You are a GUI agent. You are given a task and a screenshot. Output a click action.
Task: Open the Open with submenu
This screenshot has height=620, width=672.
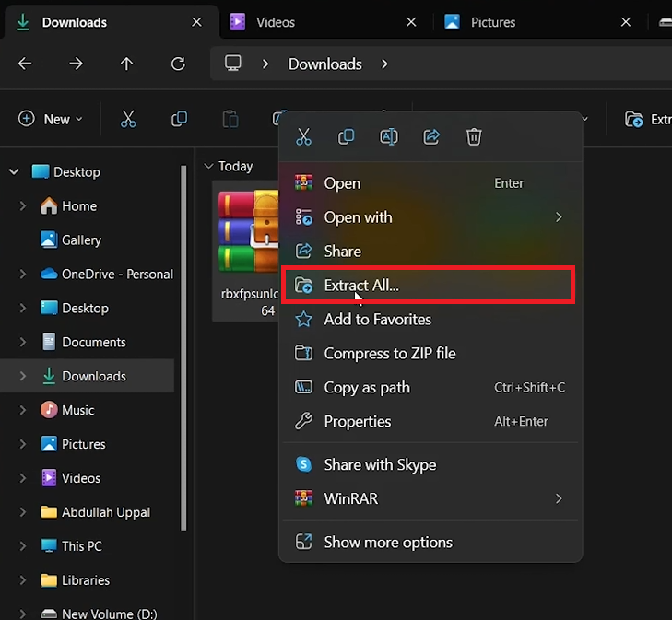click(430, 217)
